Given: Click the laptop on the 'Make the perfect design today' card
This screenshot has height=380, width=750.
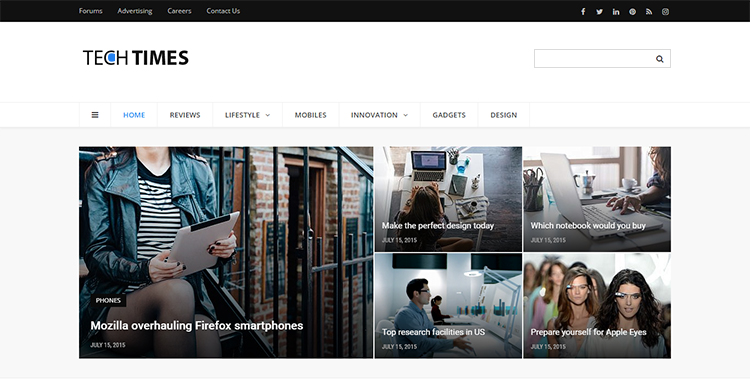Looking at the screenshot, I should point(429,166).
